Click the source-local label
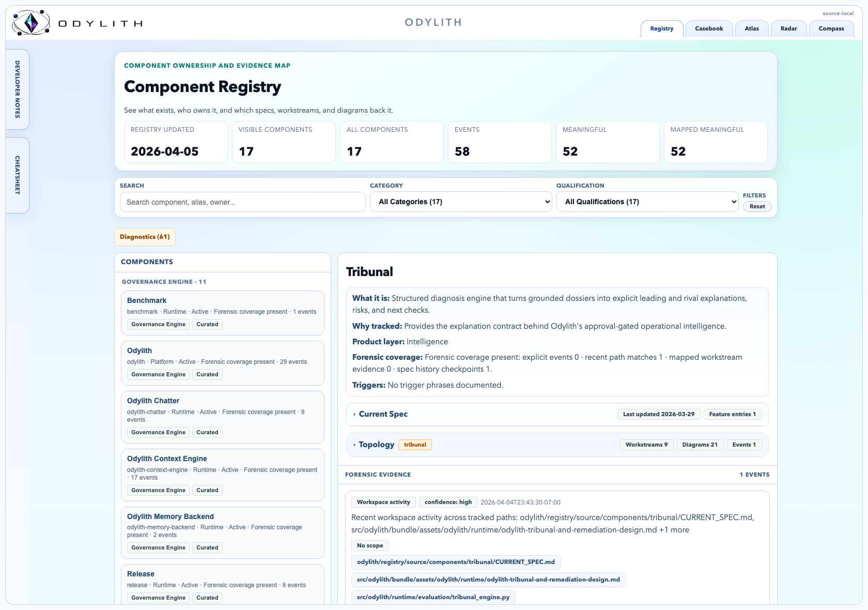 pyautogui.click(x=838, y=13)
